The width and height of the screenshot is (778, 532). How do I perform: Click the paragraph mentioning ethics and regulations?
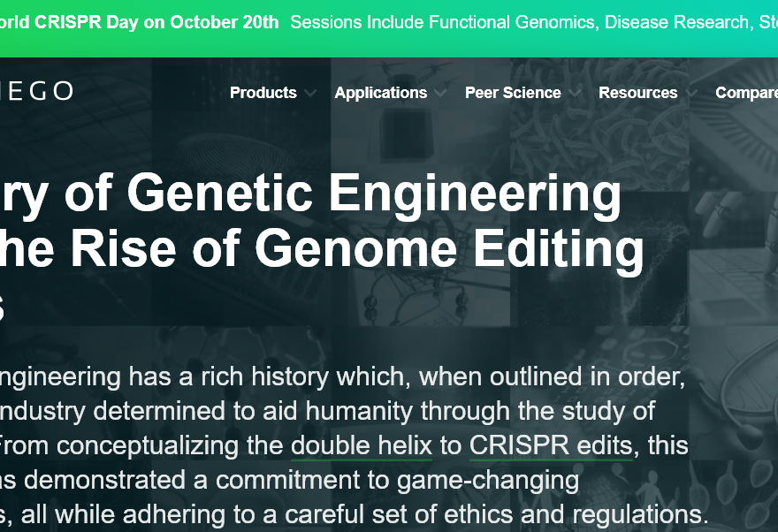(354, 514)
